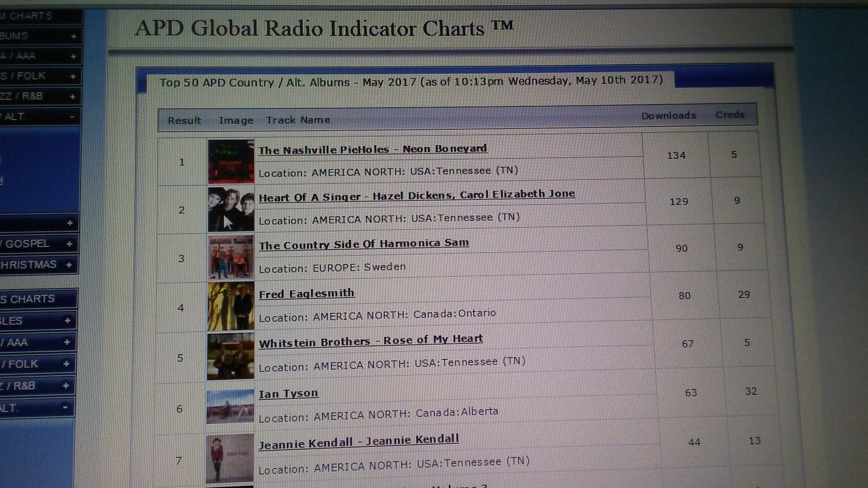Open Whitstein Brothers Rose of My Heart
Image resolution: width=868 pixels, height=488 pixels.
tap(371, 341)
